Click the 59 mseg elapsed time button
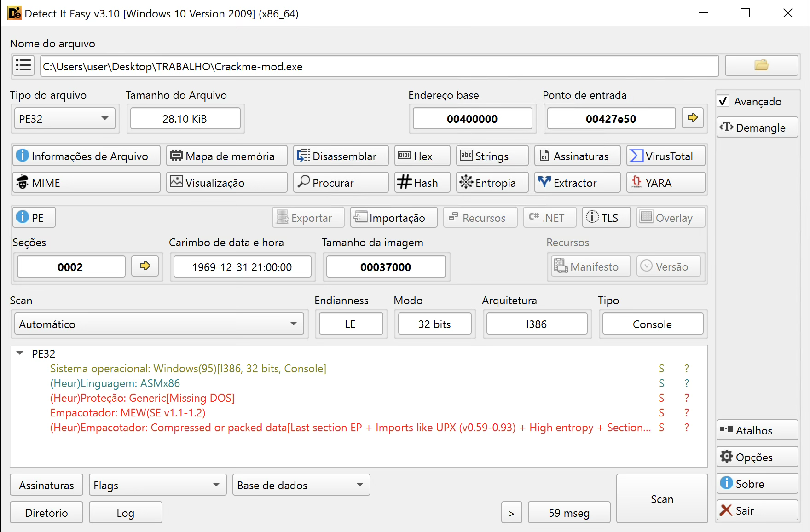 [569, 513]
